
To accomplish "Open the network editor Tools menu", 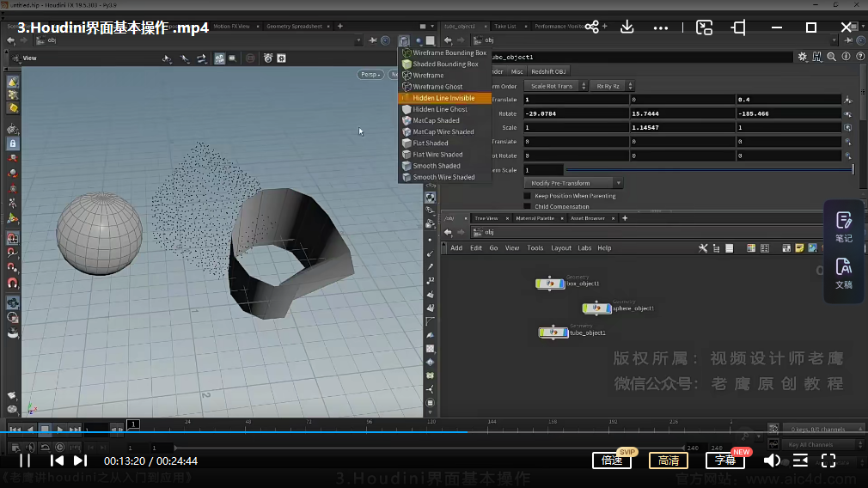I will click(535, 248).
